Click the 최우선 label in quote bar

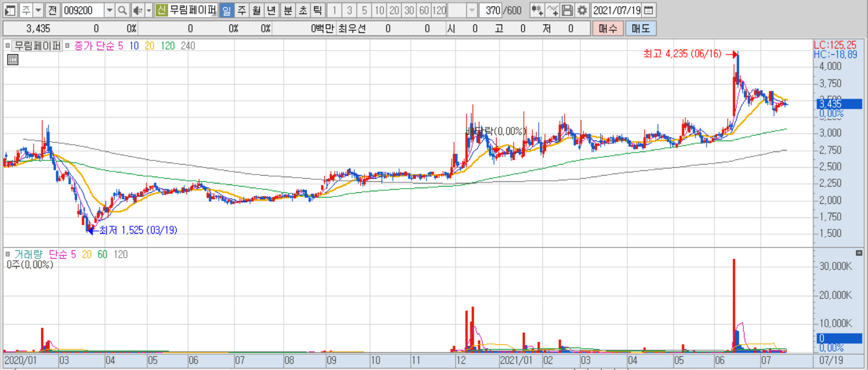(352, 29)
